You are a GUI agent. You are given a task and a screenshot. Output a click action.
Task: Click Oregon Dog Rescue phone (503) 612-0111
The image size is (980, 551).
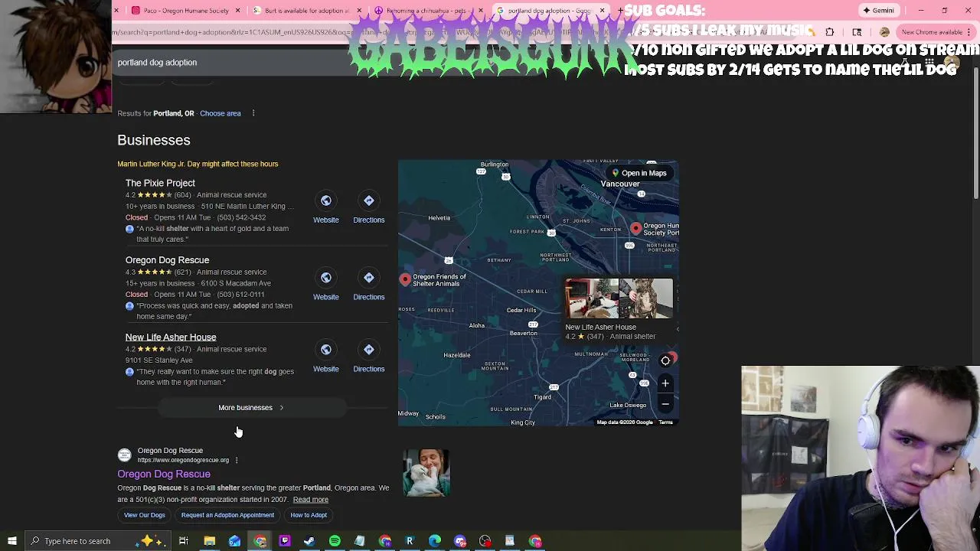pyautogui.click(x=240, y=295)
